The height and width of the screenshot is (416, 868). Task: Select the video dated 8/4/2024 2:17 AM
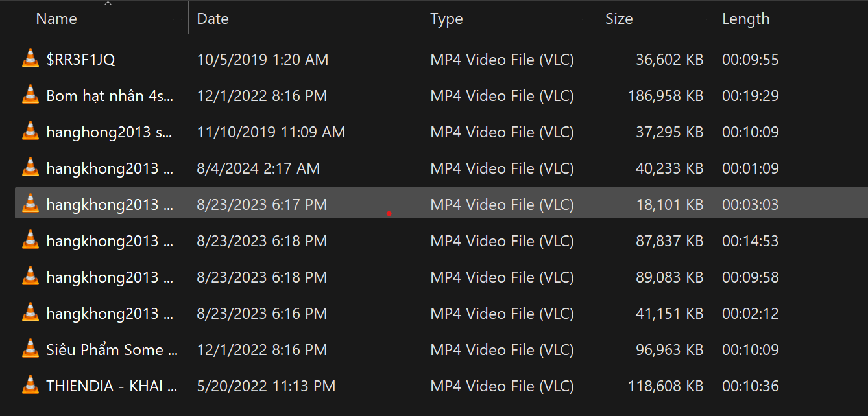(258, 168)
